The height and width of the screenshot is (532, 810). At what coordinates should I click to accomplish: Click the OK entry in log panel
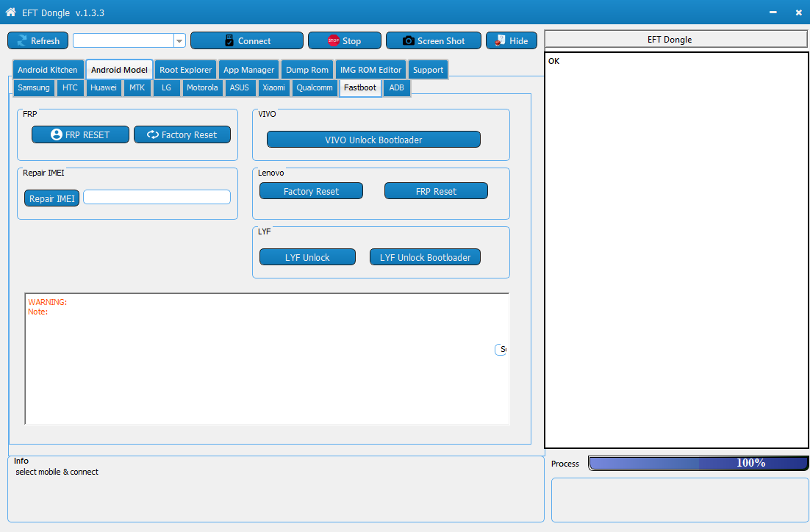coord(553,61)
